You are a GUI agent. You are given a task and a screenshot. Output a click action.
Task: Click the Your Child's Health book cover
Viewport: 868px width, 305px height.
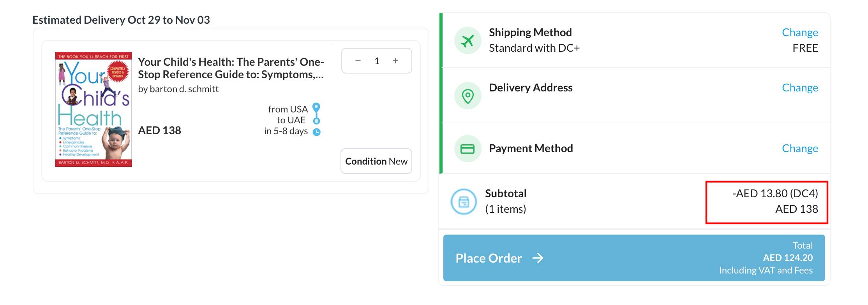click(x=94, y=109)
